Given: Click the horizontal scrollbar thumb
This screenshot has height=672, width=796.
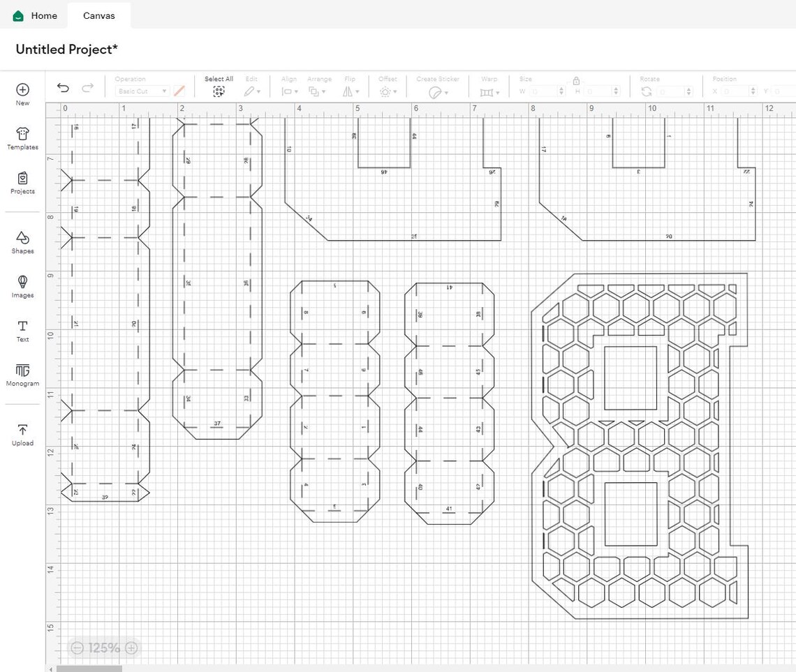Looking at the screenshot, I should coord(89,669).
